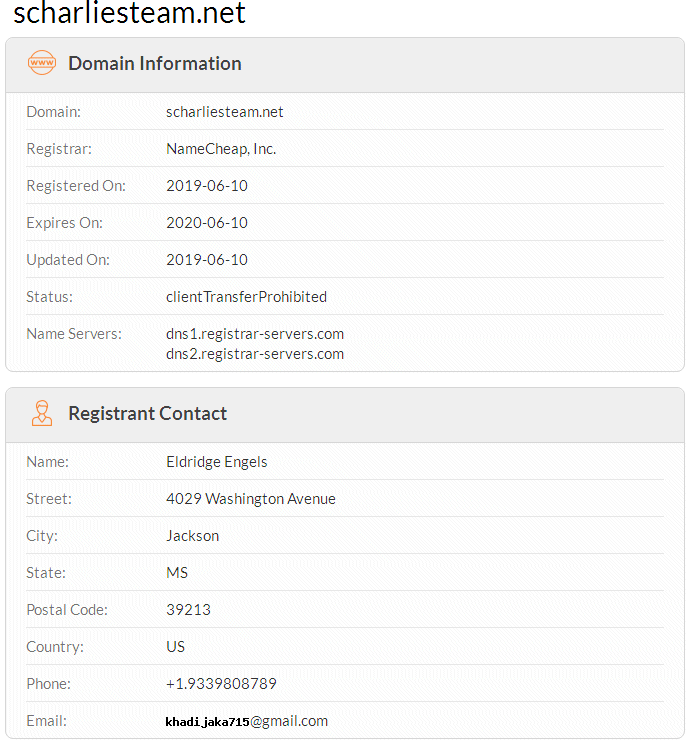Click the registrar NameCheap, Inc.
The height and width of the screenshot is (740, 690).
pyautogui.click(x=221, y=149)
